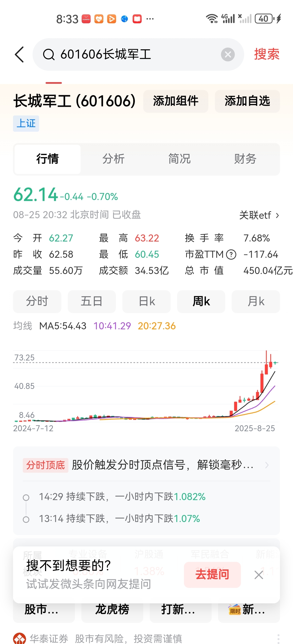Image resolution: width=293 pixels, height=644 pixels.
Task: Tap the 华泰证券 logo icon
Action: pos(20,639)
